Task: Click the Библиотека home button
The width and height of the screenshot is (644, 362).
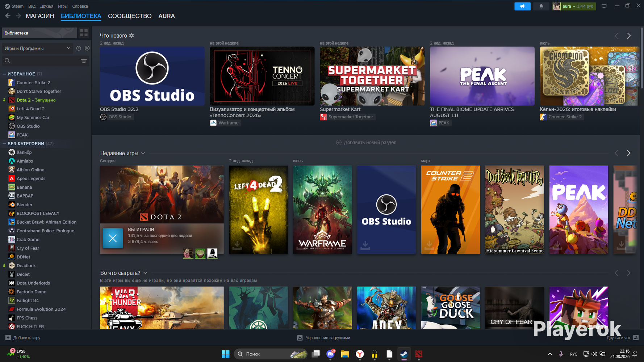Action: coord(39,33)
